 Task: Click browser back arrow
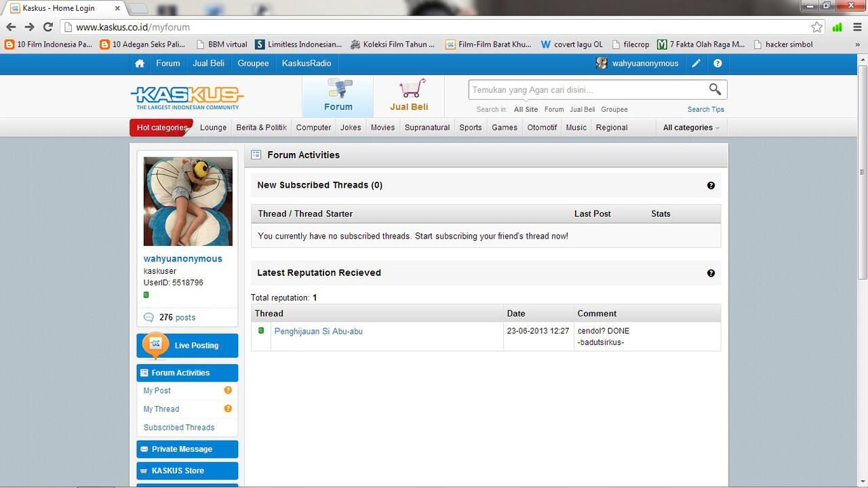pos(11,27)
